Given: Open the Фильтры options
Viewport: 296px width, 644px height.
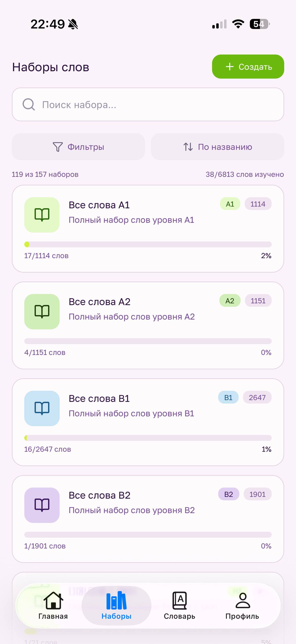Looking at the screenshot, I should click(x=78, y=147).
